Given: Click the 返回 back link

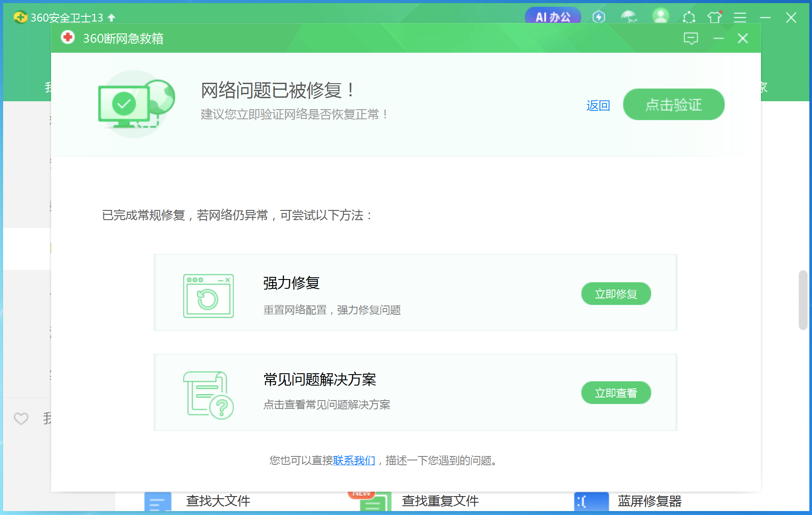Looking at the screenshot, I should 598,106.
